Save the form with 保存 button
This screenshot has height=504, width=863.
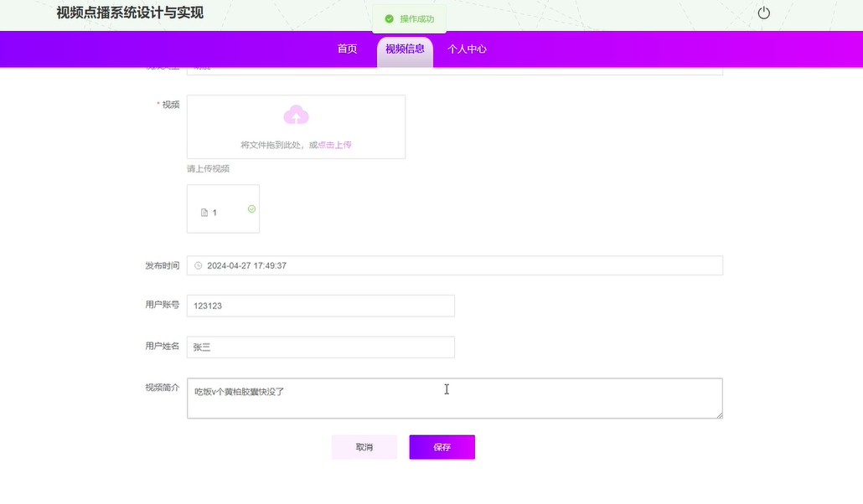[x=442, y=447]
